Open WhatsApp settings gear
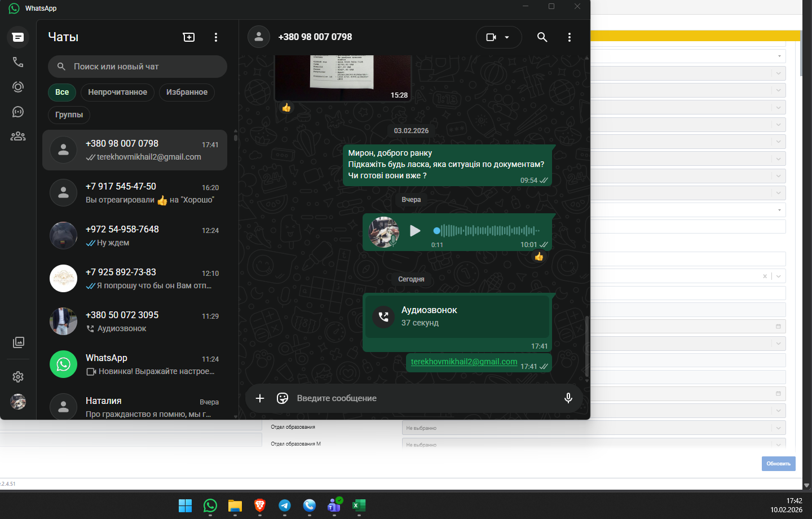Screen dimensions: 812x519 18,377
